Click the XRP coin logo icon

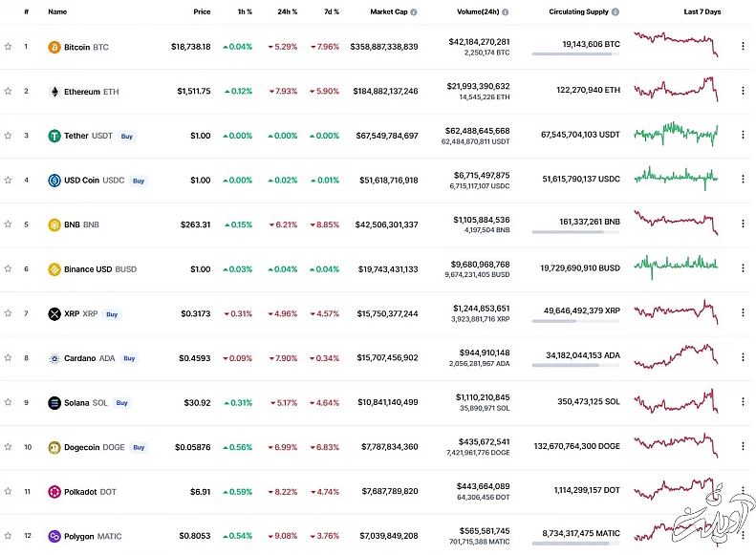[54, 314]
